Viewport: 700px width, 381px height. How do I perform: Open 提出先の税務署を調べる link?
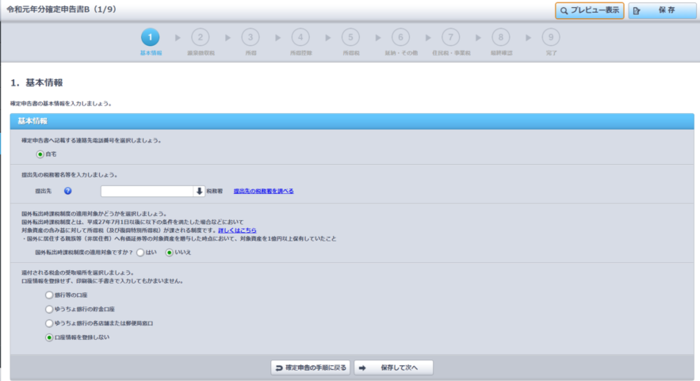(263, 191)
